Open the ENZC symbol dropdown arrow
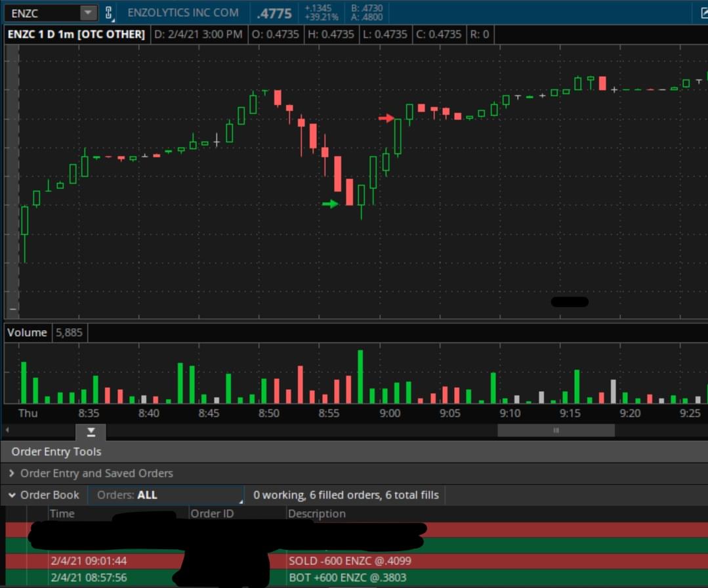Viewport: 708px width, 588px height. pos(89,13)
